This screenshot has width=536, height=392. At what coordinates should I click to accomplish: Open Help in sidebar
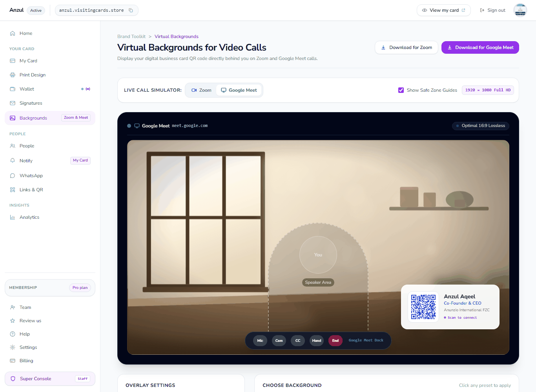(50, 334)
